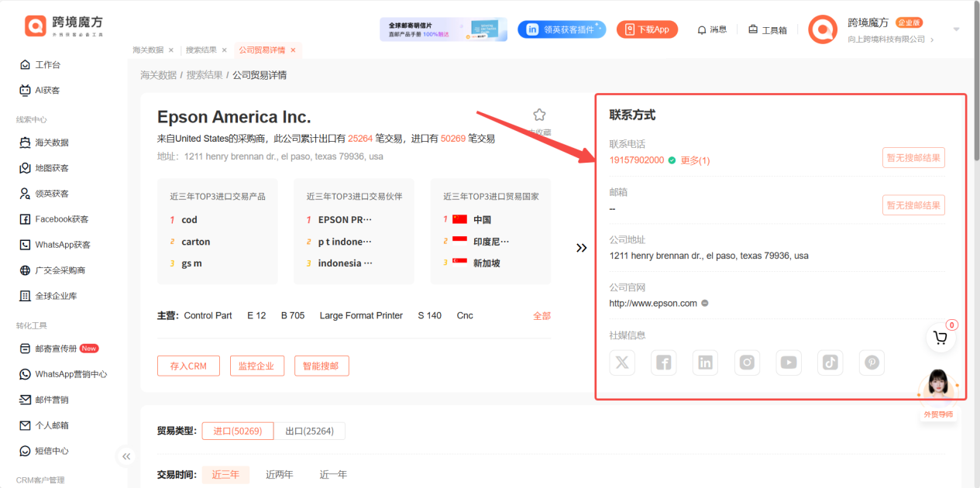The width and height of the screenshot is (980, 488).
Task: Click the 存入CRM button
Action: pyautogui.click(x=188, y=366)
